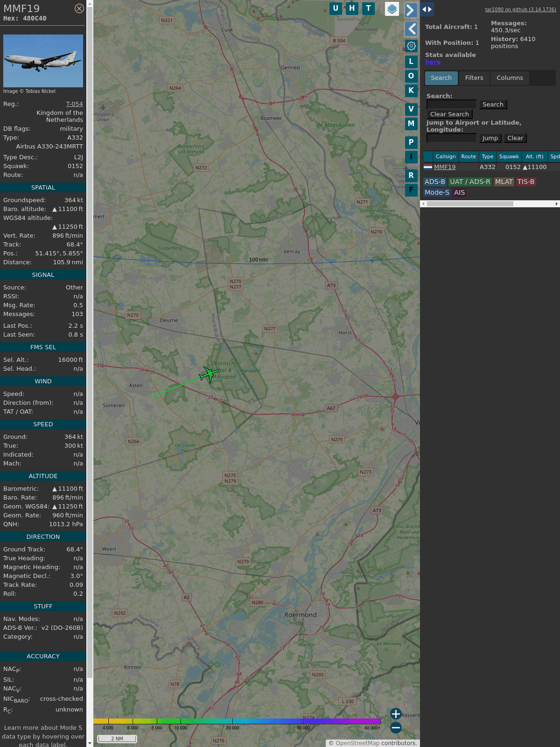Click the table horizontal scrollbar
560x747 pixels.
pyautogui.click(x=470, y=204)
